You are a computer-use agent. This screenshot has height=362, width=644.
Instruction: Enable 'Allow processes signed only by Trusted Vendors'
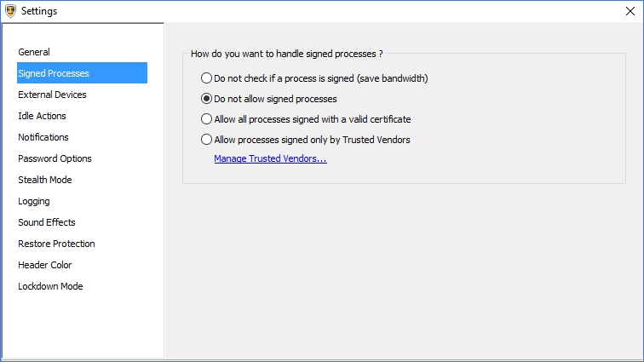(x=206, y=140)
